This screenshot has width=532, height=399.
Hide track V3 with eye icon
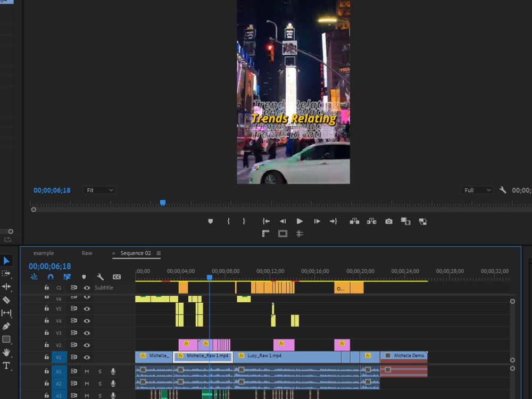click(x=87, y=333)
